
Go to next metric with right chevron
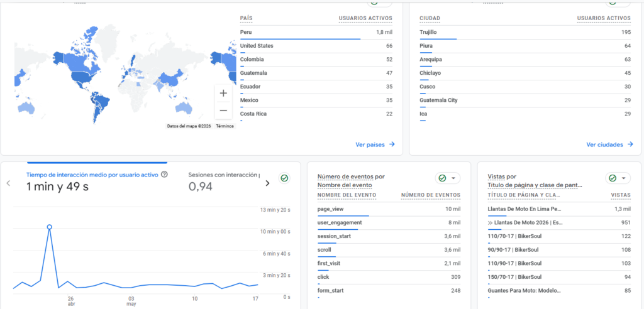click(267, 183)
